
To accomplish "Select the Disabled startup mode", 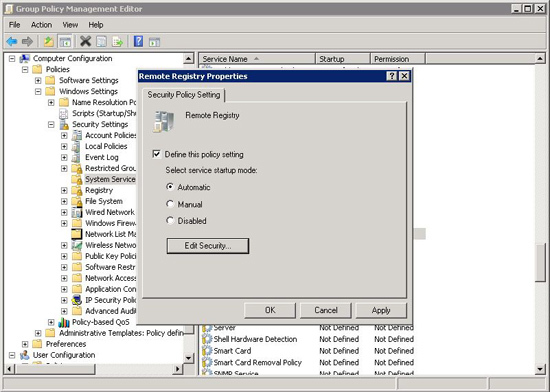I will pyautogui.click(x=170, y=220).
